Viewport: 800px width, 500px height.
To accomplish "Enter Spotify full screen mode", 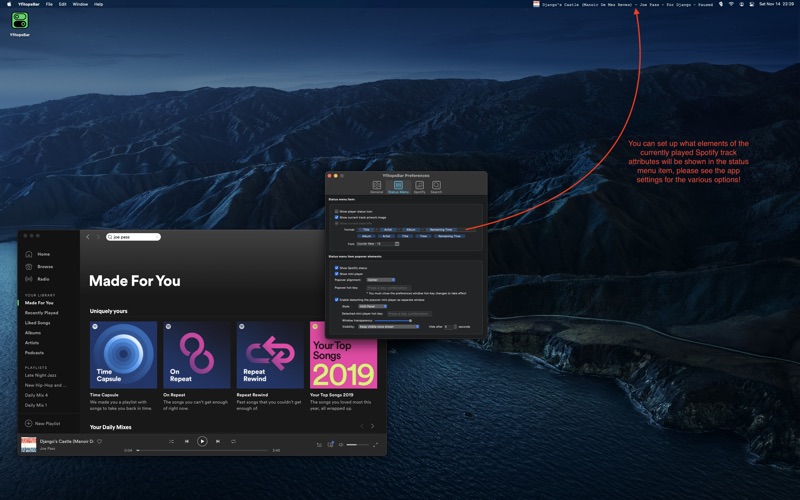I will [x=376, y=445].
